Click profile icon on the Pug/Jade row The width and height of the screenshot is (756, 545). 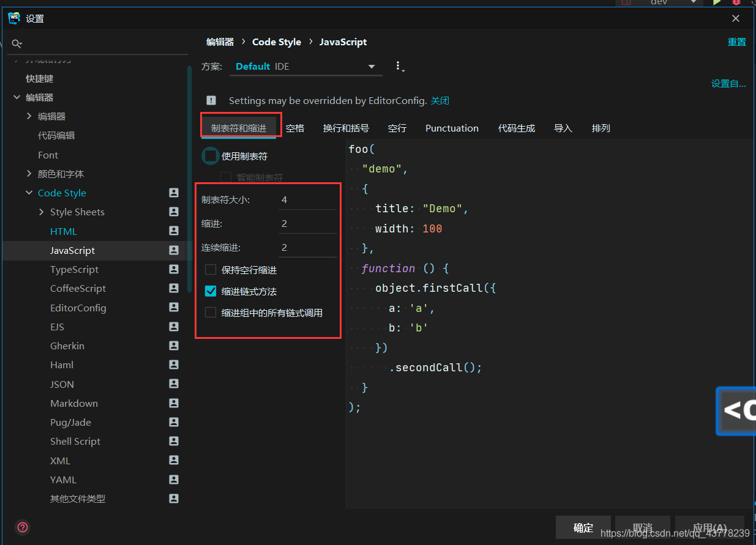(174, 422)
